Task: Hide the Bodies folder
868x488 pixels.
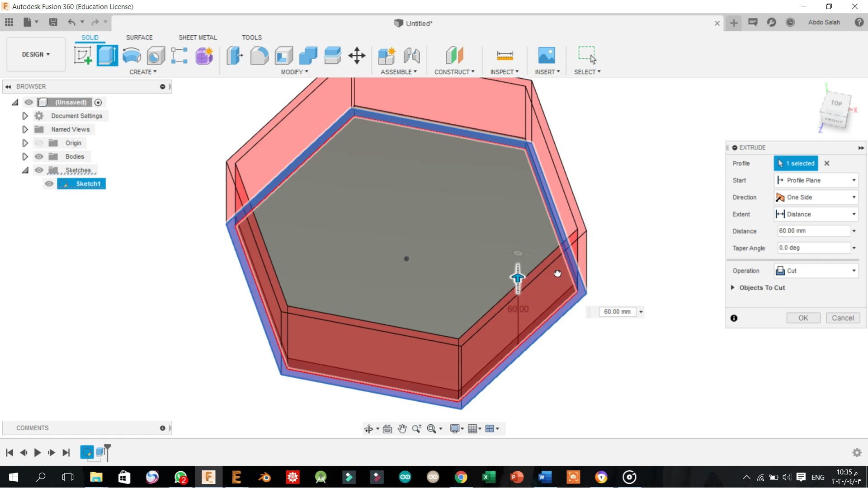Action: pyautogui.click(x=39, y=156)
